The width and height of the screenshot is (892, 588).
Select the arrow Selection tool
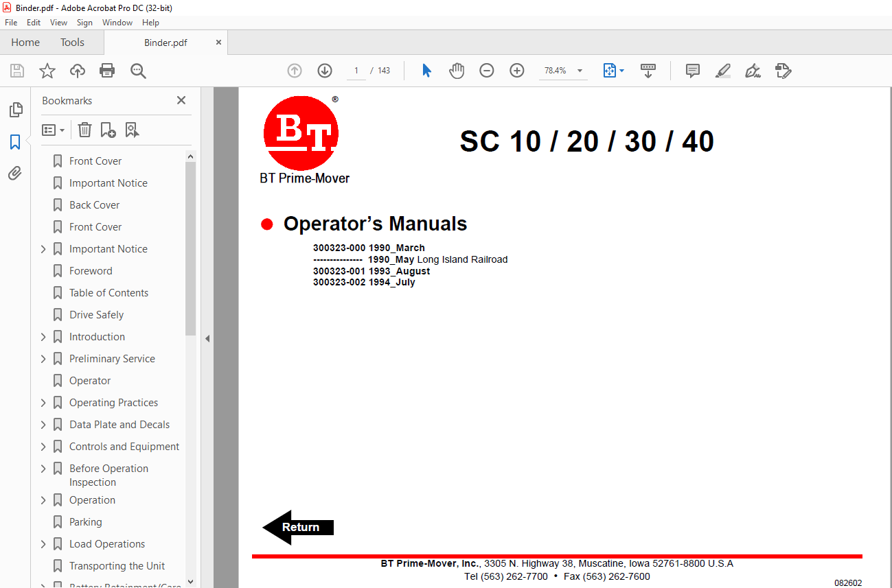click(426, 71)
